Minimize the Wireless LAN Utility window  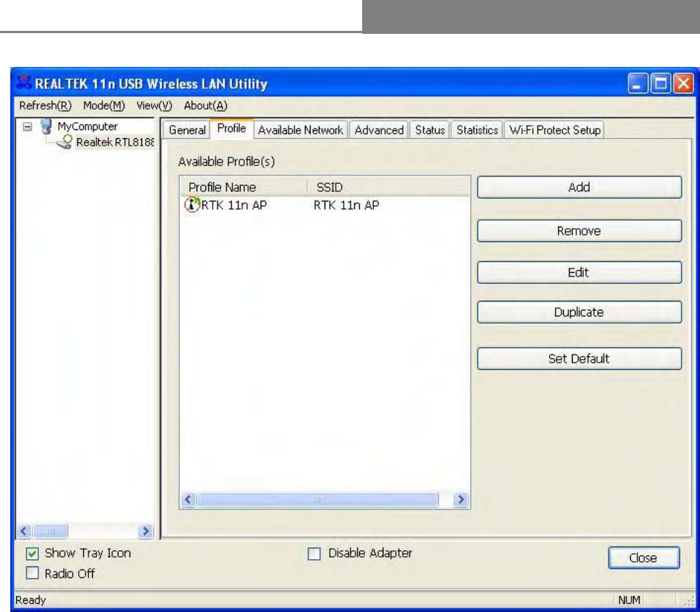pyautogui.click(x=637, y=83)
